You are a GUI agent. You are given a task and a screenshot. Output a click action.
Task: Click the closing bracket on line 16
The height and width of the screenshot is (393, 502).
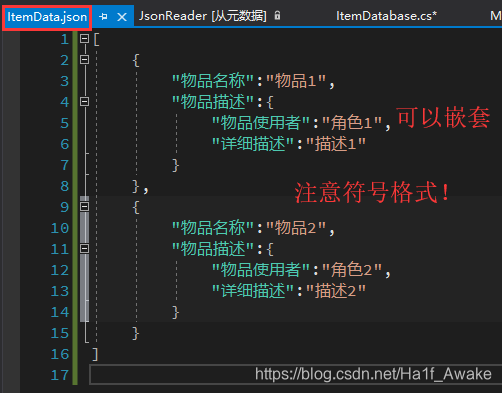[95, 354]
